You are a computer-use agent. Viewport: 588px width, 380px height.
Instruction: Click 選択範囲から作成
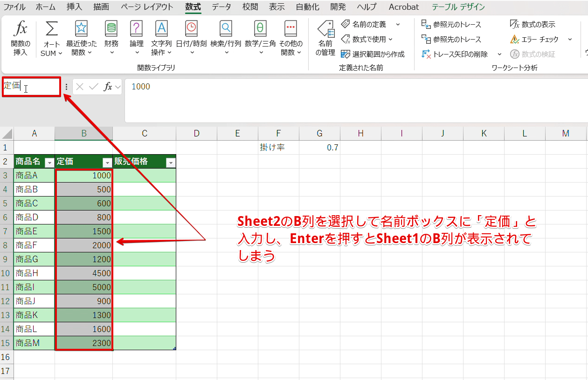[x=373, y=54]
